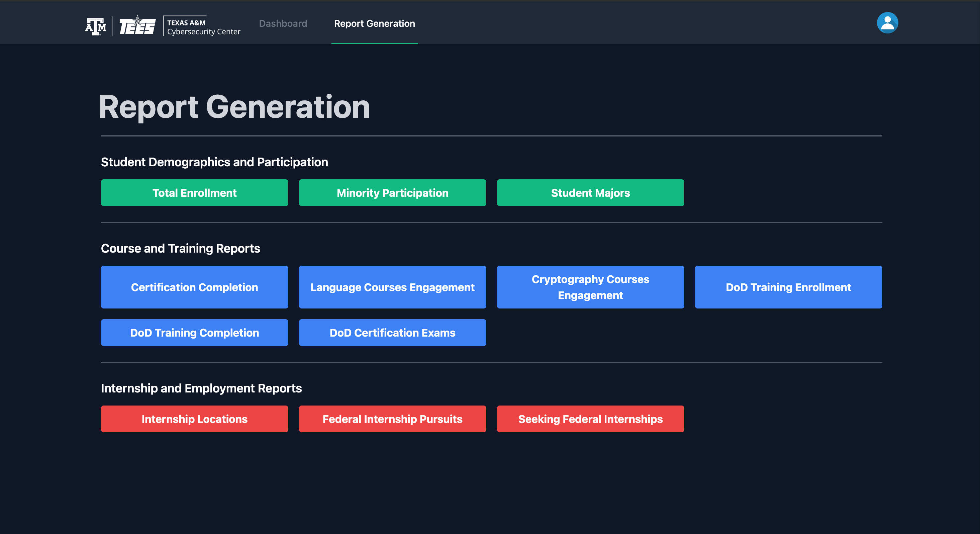This screenshot has width=980, height=534.
Task: Click the Student Majors button
Action: click(x=590, y=193)
